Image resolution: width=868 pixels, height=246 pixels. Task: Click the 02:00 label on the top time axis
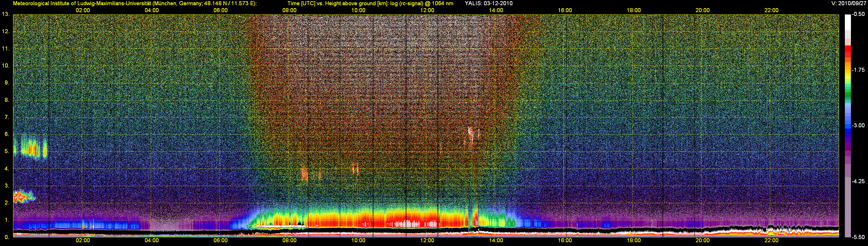click(x=83, y=10)
